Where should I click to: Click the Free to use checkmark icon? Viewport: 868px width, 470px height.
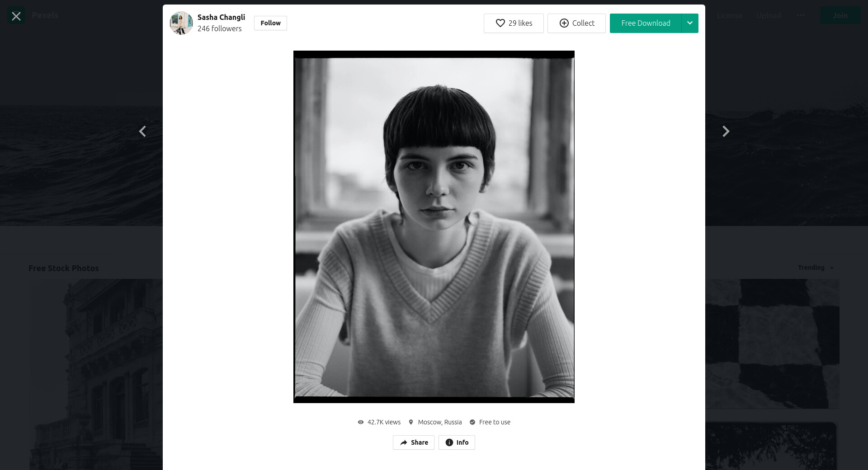click(x=472, y=422)
